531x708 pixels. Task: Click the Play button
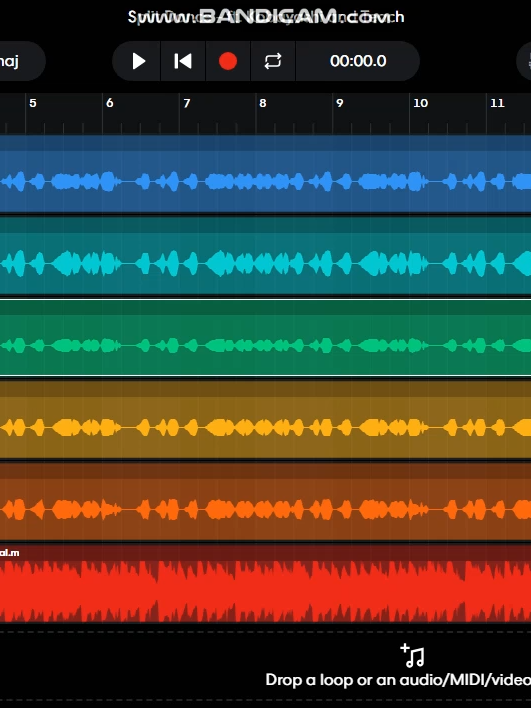tap(138, 61)
